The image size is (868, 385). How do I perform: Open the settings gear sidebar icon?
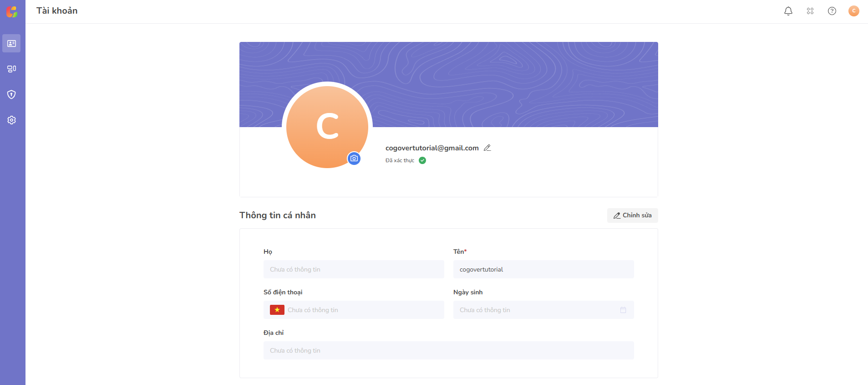point(12,120)
